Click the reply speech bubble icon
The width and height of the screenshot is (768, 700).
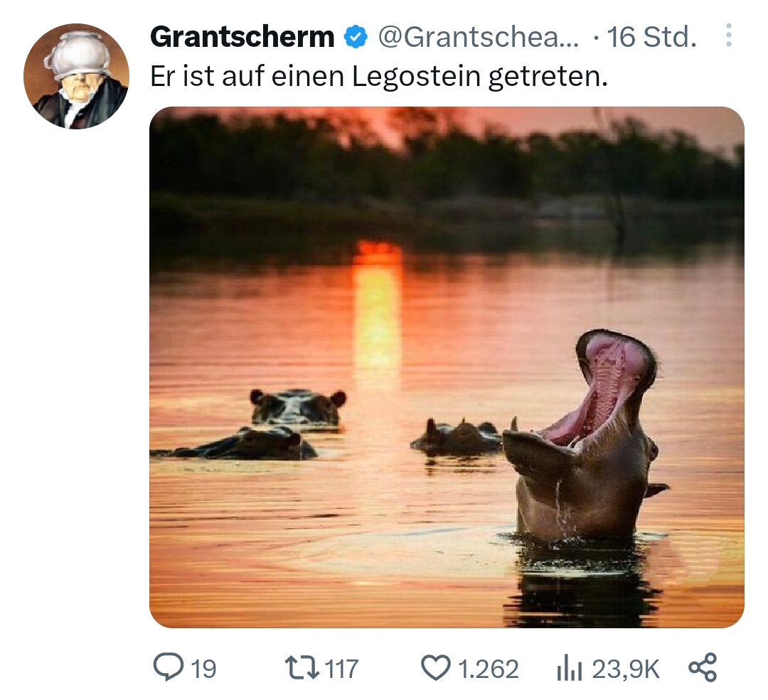[168, 668]
